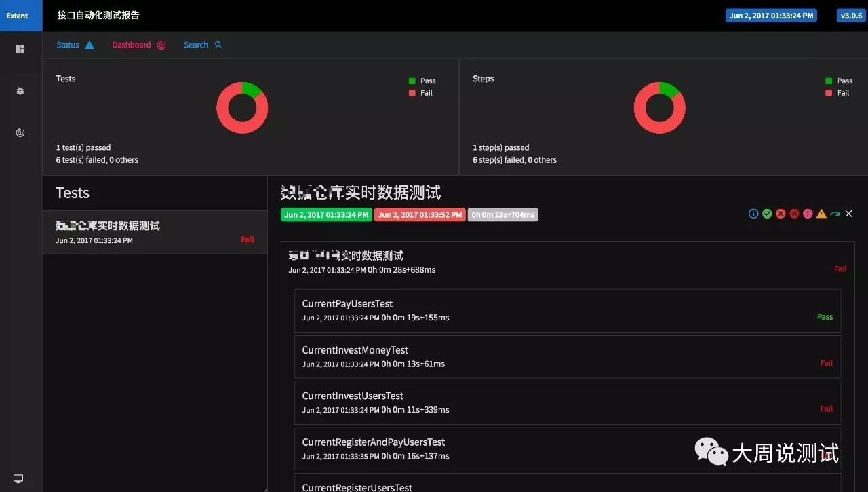Screen dimensions: 868x492
Task: Click the '1 test(s) passed' text
Action: pos(83,147)
